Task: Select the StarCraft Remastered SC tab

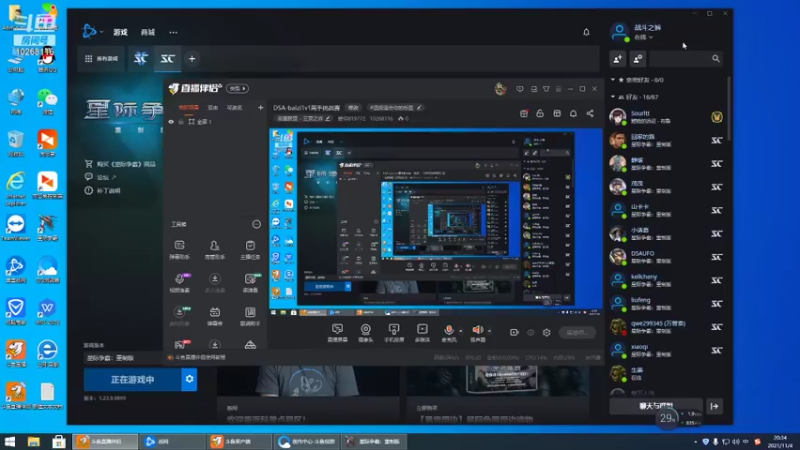Action: pyautogui.click(x=168, y=59)
